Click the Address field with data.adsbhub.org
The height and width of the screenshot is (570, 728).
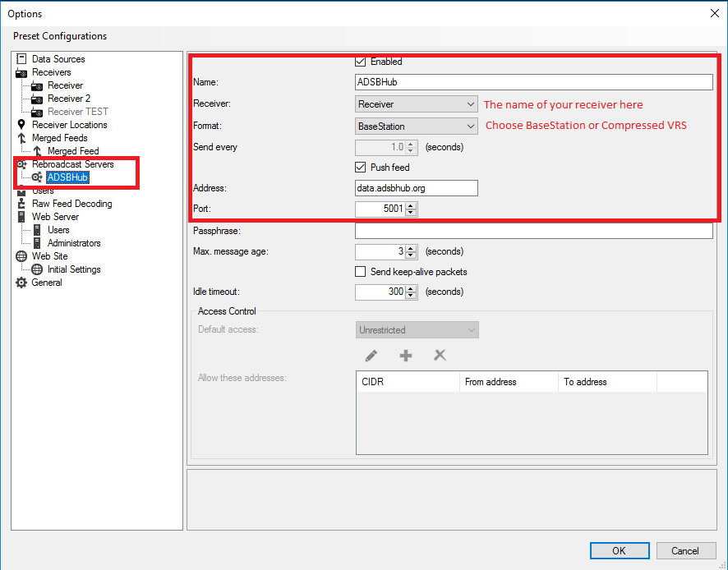416,188
